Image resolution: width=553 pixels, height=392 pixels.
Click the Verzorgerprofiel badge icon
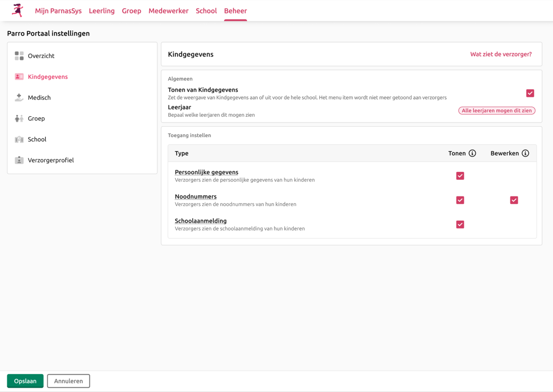(19, 160)
